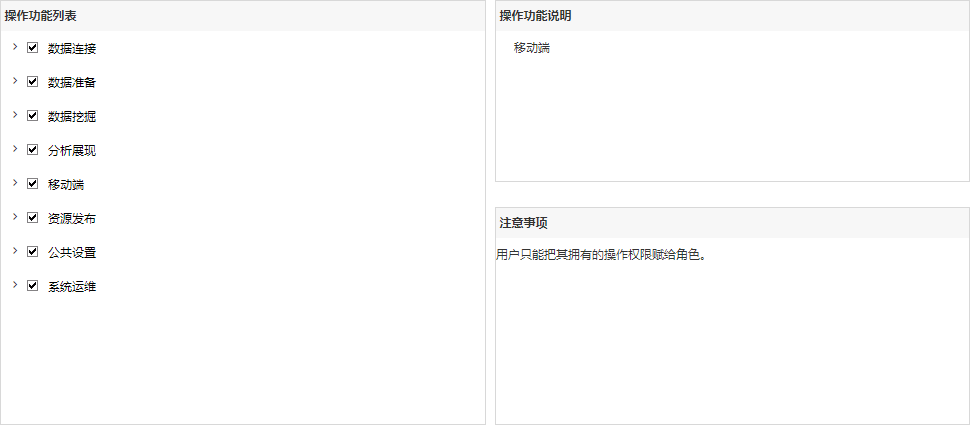The width and height of the screenshot is (970, 425).
Task: Select the 数据准备 label in the tree
Action: pyautogui.click(x=72, y=83)
